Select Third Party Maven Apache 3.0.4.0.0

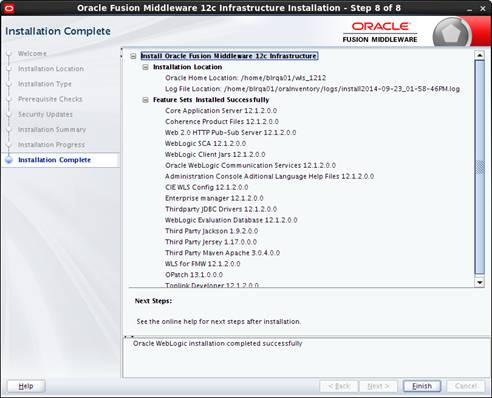(222, 253)
